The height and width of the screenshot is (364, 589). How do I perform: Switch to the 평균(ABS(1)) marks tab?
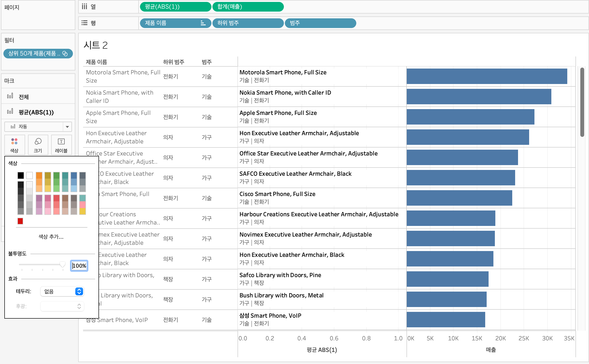pos(38,112)
